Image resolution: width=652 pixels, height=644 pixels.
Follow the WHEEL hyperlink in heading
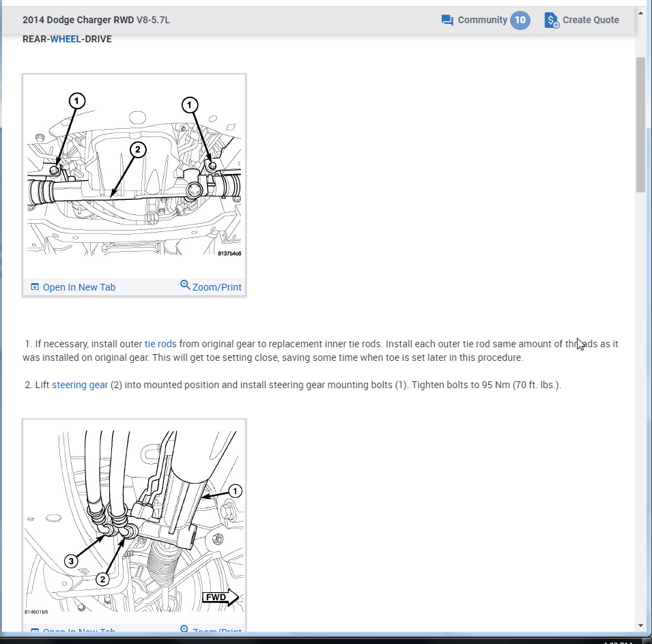point(66,39)
